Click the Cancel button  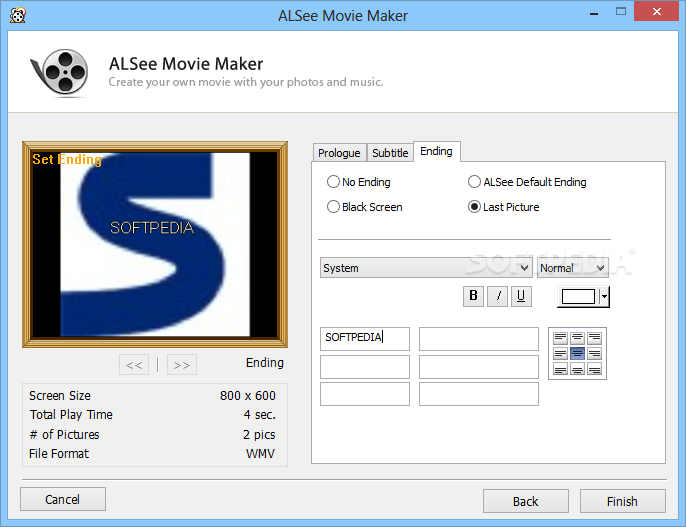click(x=63, y=499)
